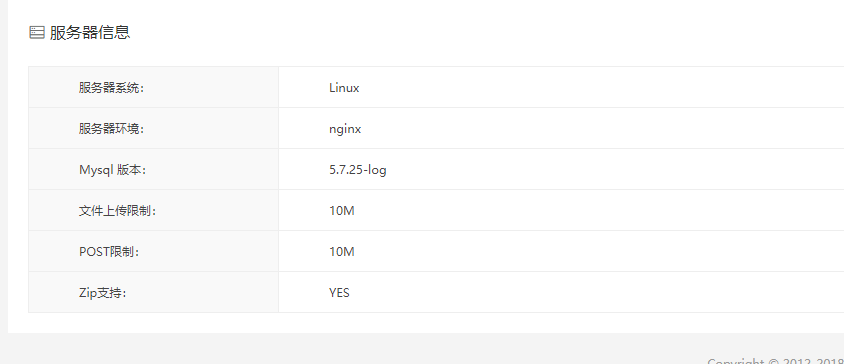Select the Mysql 版本 label
This screenshot has height=364, width=844.
pos(112,170)
